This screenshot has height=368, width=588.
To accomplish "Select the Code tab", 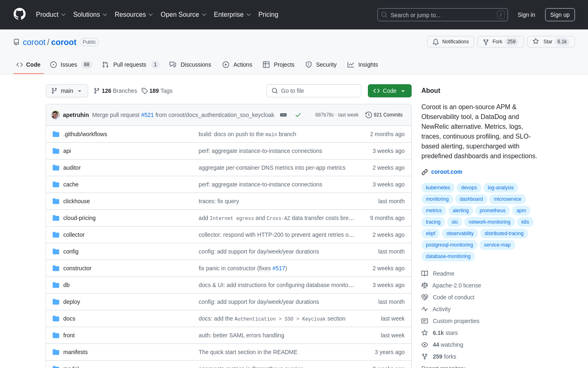I will pyautogui.click(x=28, y=65).
